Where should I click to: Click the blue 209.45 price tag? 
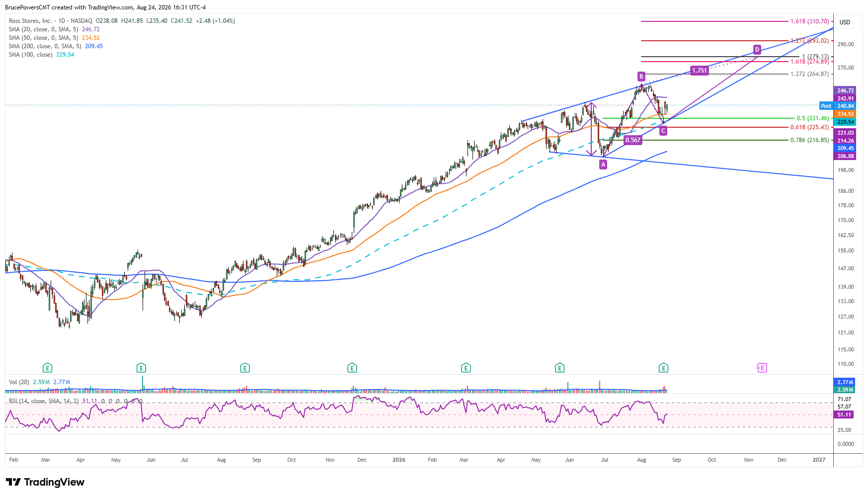pyautogui.click(x=845, y=148)
